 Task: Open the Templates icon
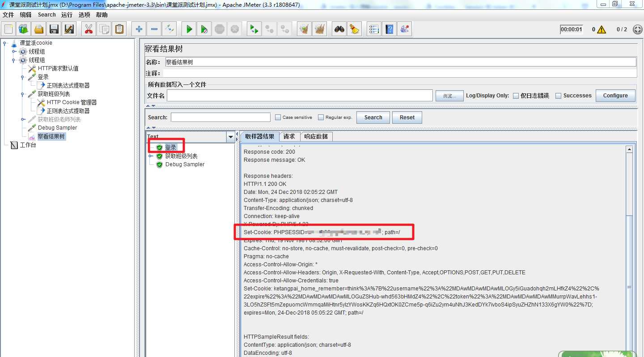[24, 29]
